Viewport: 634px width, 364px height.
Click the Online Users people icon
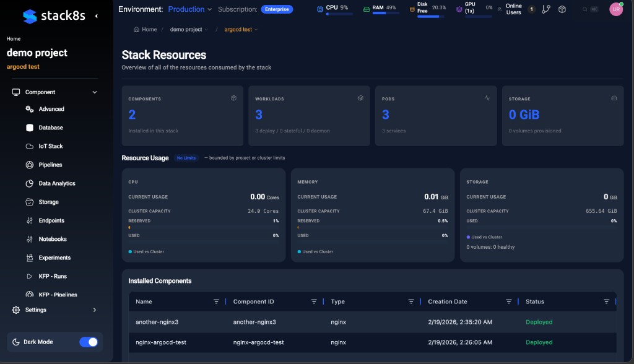point(500,9)
